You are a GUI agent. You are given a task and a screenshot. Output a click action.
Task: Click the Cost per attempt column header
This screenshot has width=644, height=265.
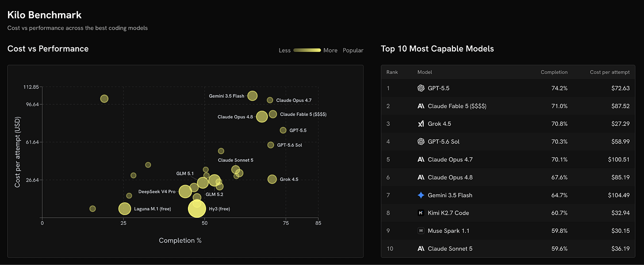[609, 72]
